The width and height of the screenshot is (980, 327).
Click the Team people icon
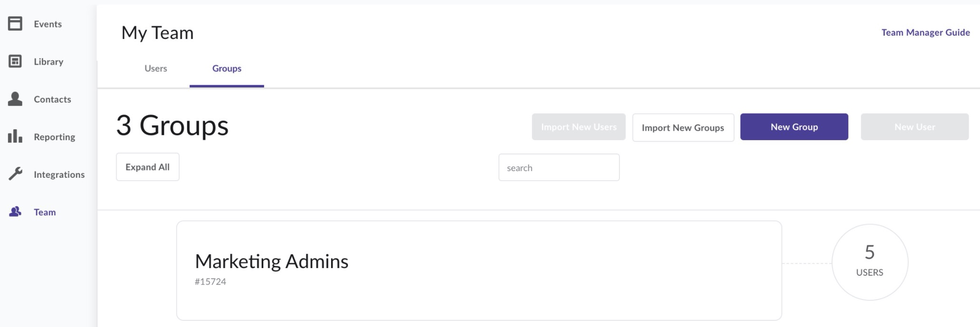tap(15, 212)
